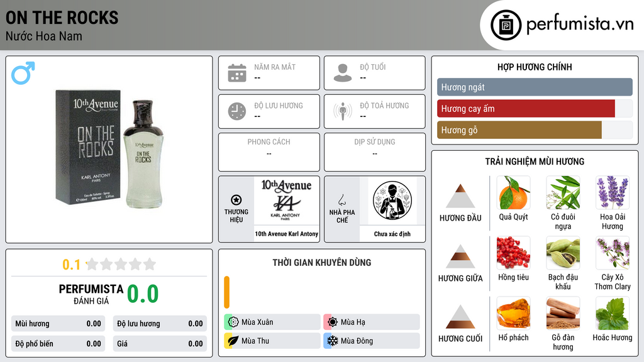644x362 pixels.
Task: Click the Phong cách info box
Action: [269, 152]
